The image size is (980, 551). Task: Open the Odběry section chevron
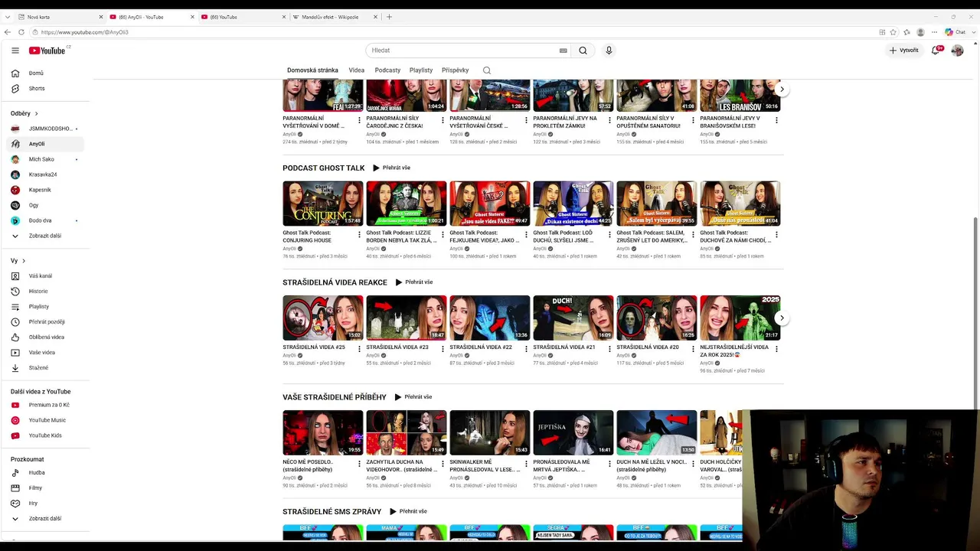click(x=37, y=114)
